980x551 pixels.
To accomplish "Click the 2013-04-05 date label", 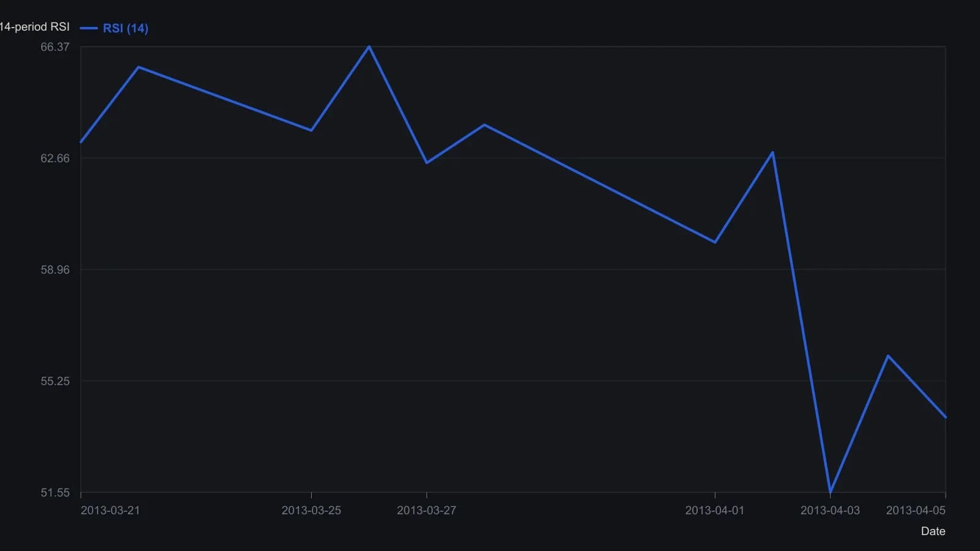I will point(916,511).
